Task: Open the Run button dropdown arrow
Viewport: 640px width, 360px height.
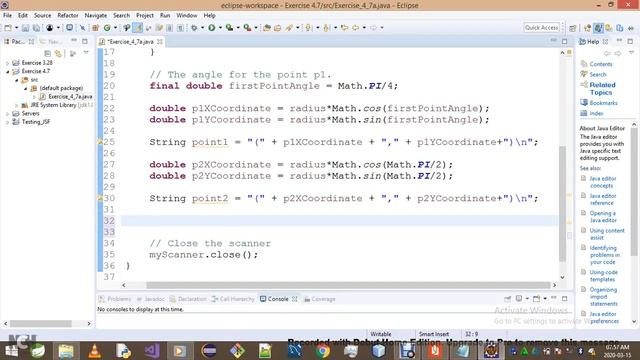Action: (220, 28)
